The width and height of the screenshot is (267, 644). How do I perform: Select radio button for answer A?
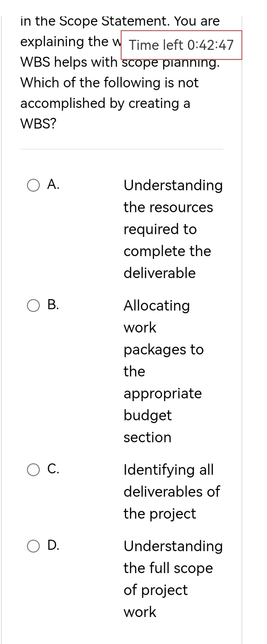[33, 185]
